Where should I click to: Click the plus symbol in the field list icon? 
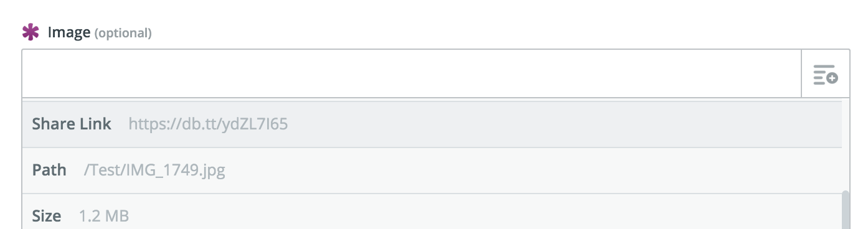(x=833, y=79)
